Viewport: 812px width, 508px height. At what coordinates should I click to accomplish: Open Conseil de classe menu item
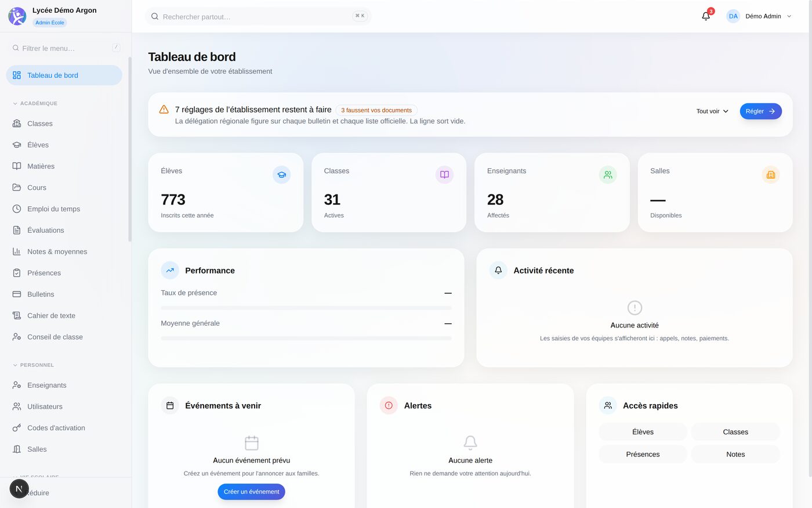click(x=64, y=337)
